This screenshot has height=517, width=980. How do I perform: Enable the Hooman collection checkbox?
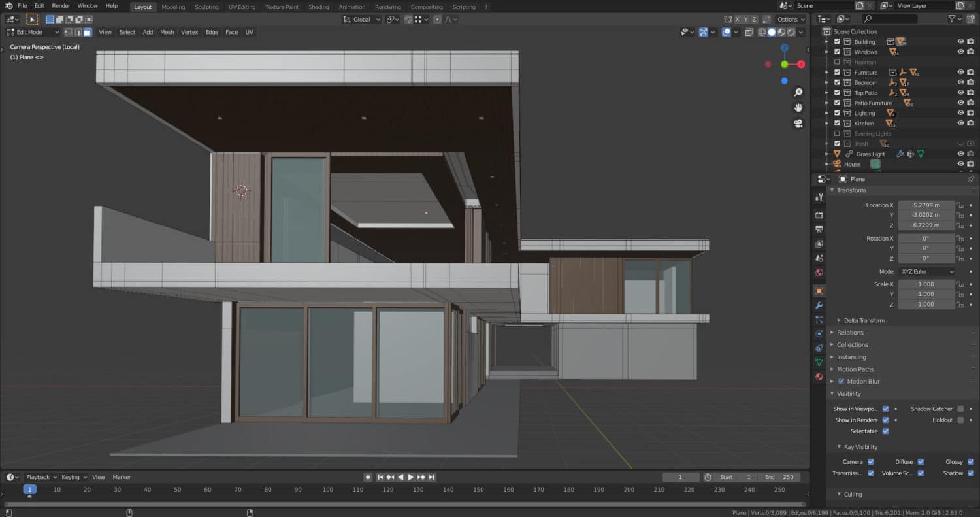836,61
